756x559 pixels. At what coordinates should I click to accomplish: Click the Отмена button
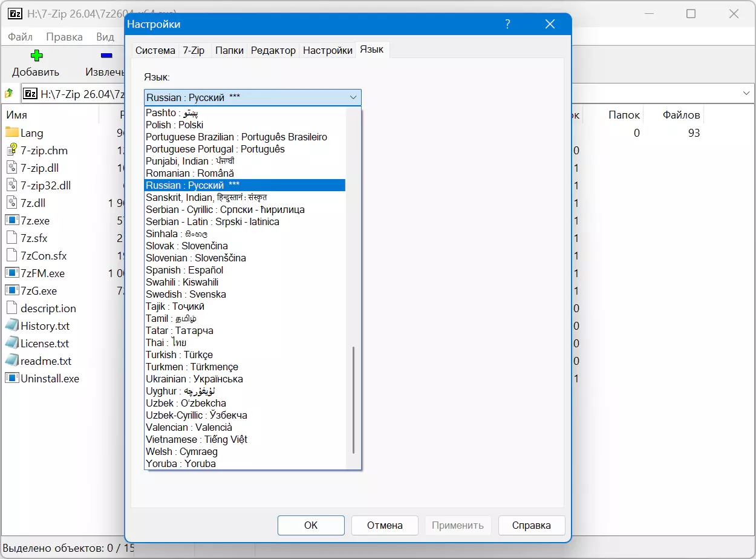point(385,525)
